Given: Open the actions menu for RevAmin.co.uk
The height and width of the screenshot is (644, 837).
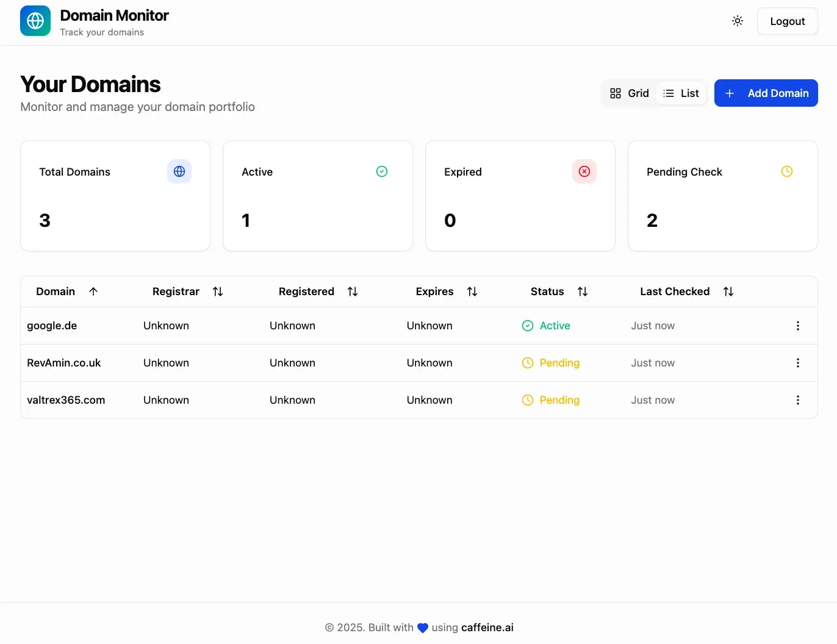Looking at the screenshot, I should (x=797, y=363).
